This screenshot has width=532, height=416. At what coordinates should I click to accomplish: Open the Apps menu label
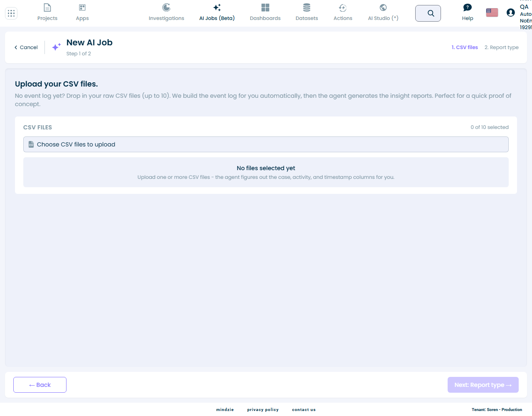click(82, 18)
